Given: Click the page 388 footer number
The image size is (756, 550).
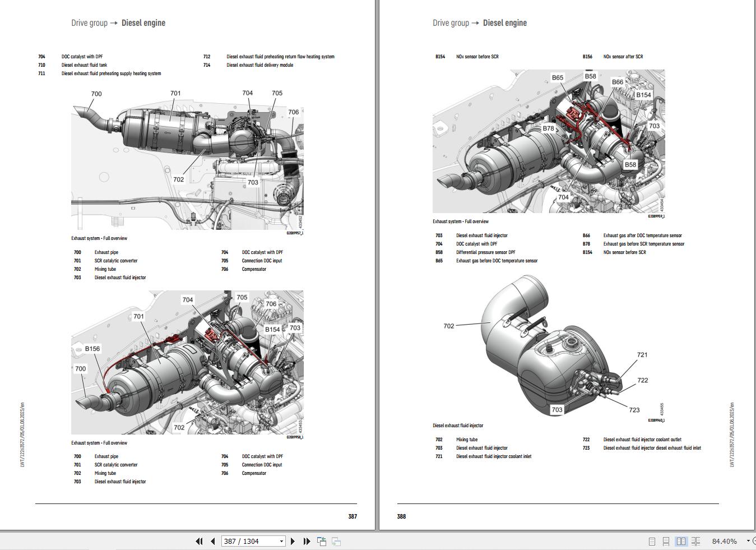Looking at the screenshot, I should [x=401, y=516].
